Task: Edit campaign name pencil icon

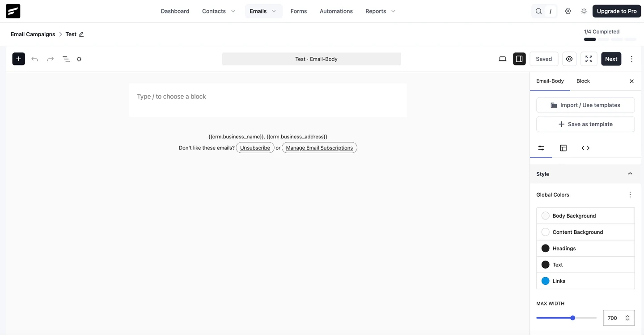Action: 81,34
